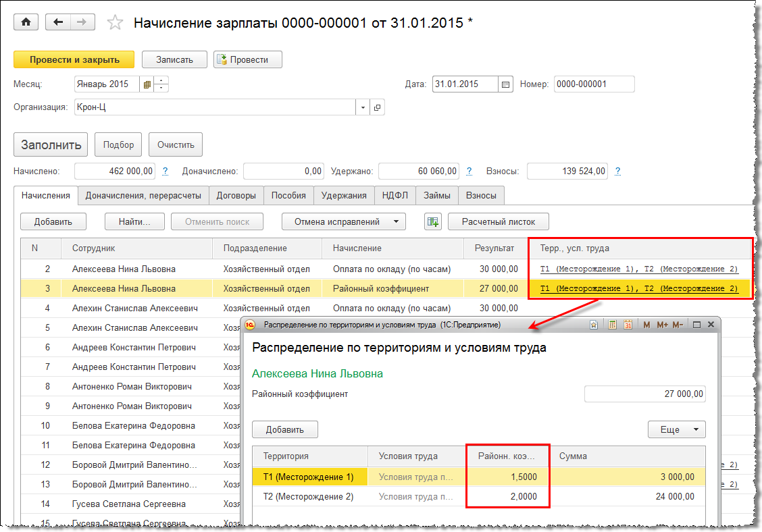
Task: Go back with the left arrow
Action: 58,22
